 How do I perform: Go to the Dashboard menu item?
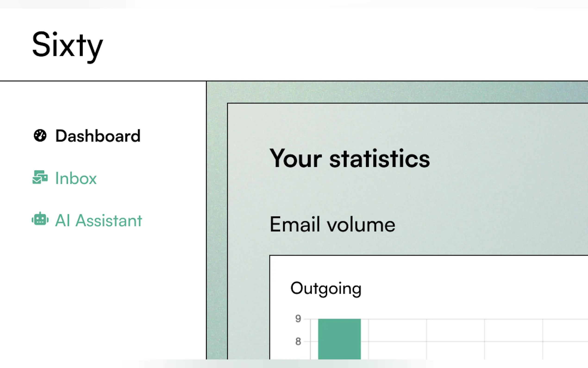[98, 136]
